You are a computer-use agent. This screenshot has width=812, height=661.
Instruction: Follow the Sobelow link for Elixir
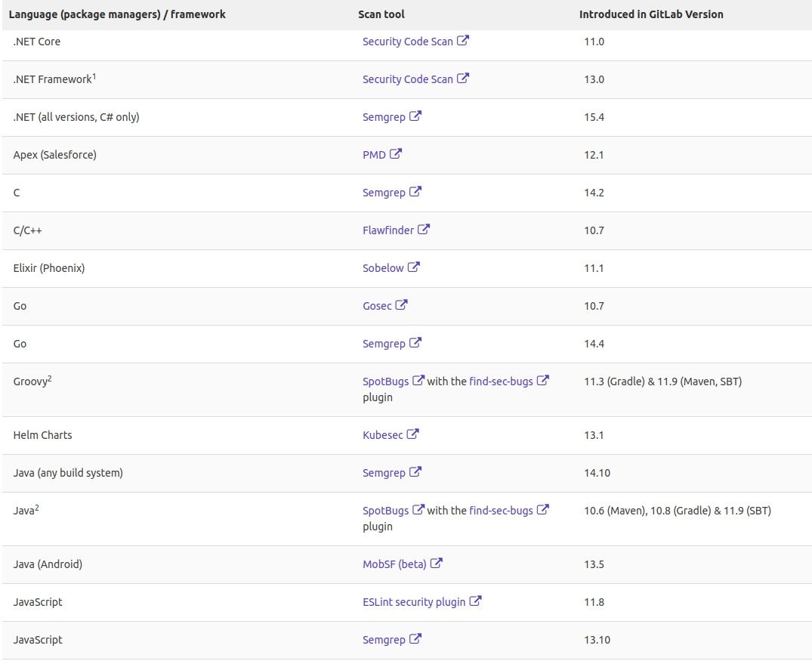[383, 268]
